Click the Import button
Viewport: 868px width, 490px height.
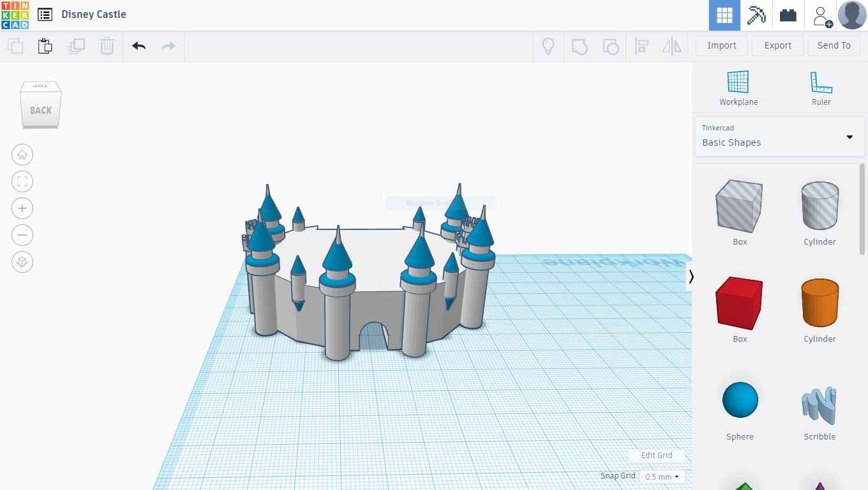pos(722,45)
